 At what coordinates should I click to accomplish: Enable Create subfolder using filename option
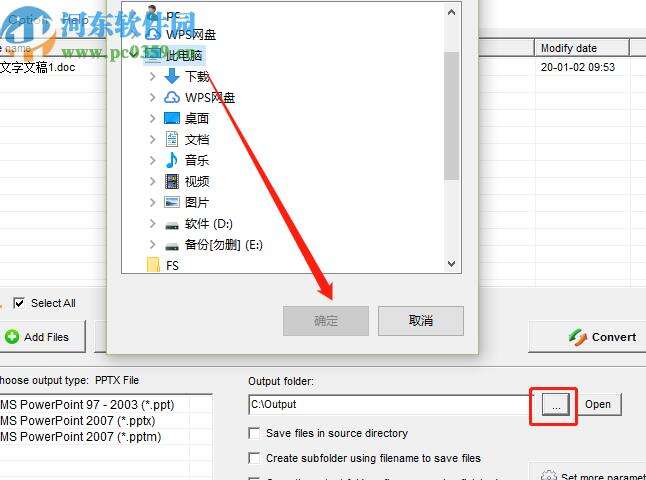[254, 458]
